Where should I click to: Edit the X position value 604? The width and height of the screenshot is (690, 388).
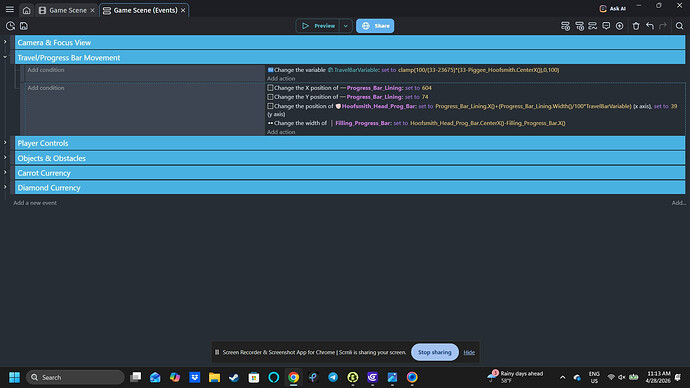pos(426,88)
